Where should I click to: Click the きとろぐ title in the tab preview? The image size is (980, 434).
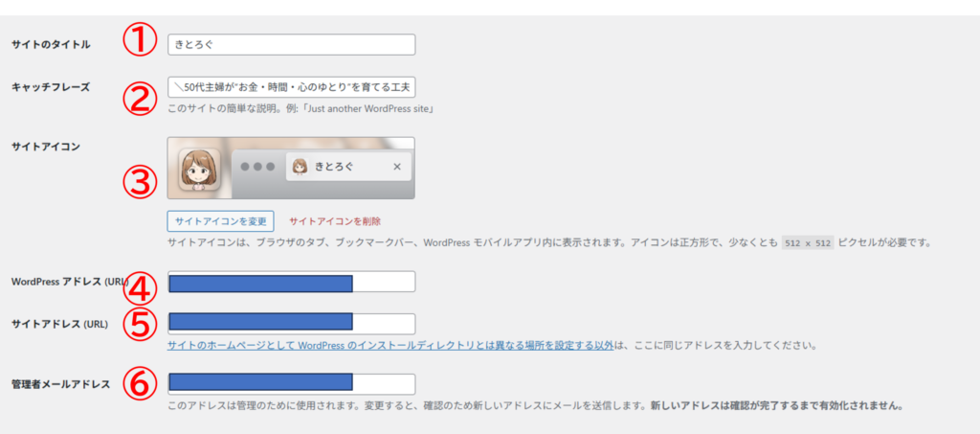point(334,167)
